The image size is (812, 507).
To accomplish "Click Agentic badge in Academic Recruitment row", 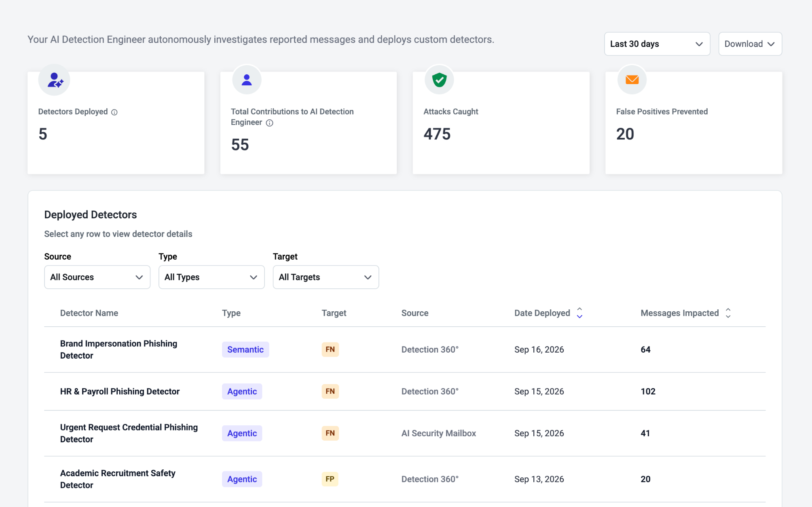I will tap(242, 479).
